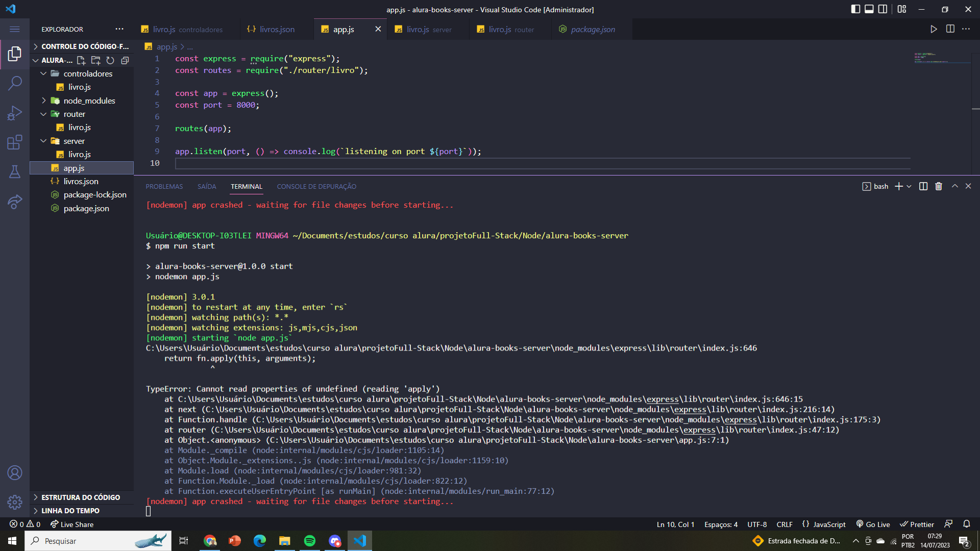The height and width of the screenshot is (551, 980).
Task: Collapse all folders in explorer
Action: pos(125,60)
